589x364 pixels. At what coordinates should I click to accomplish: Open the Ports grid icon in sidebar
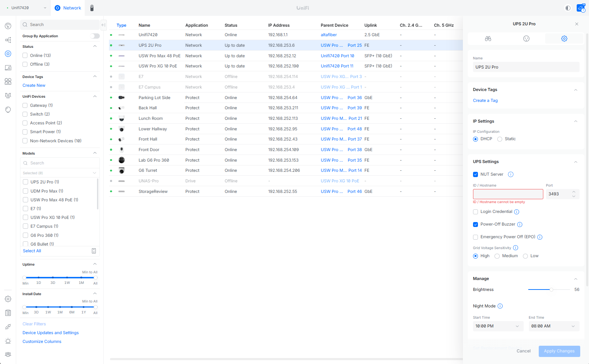click(8, 82)
